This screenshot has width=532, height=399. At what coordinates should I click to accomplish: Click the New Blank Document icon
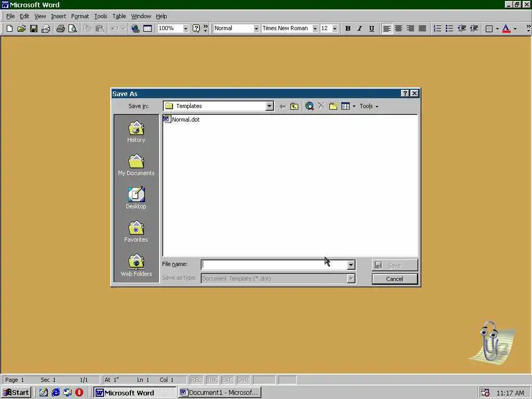coord(9,29)
